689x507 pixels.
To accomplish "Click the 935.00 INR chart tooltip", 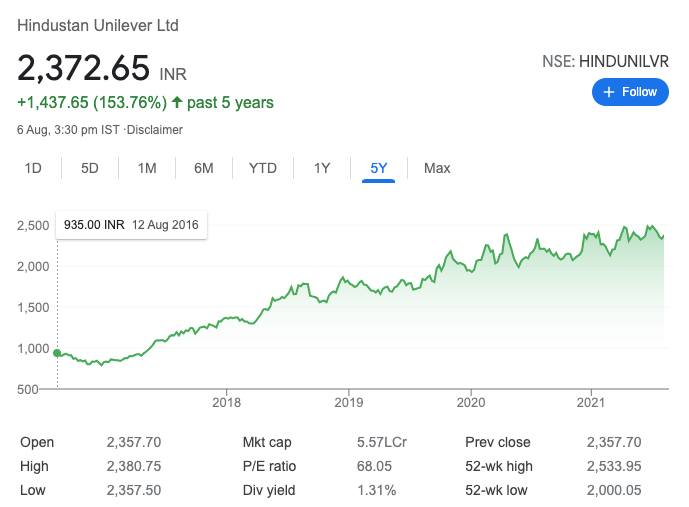I will 132,225.
